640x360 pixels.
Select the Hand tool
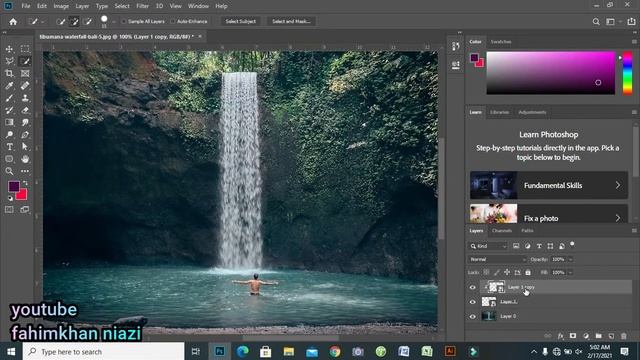pos(25,159)
